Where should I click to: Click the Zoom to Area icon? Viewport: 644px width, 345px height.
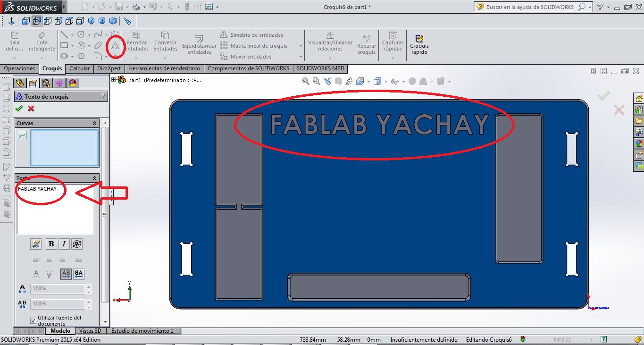[x=317, y=81]
